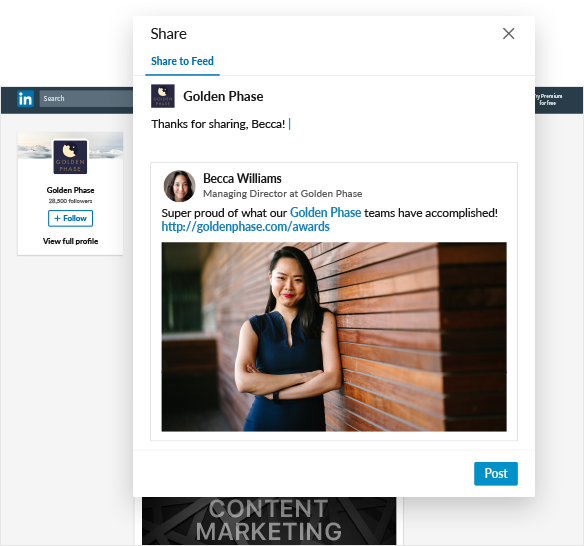Open the Becca Williams name link
Viewport: 584px width, 546px height.
(242, 178)
